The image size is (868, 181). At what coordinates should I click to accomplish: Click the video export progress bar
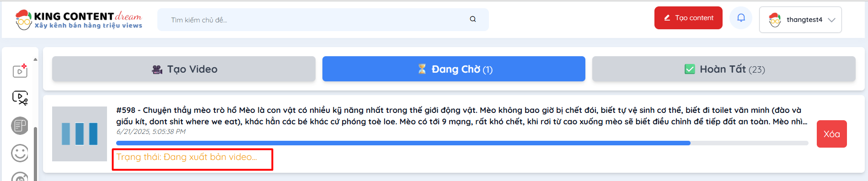462,143
